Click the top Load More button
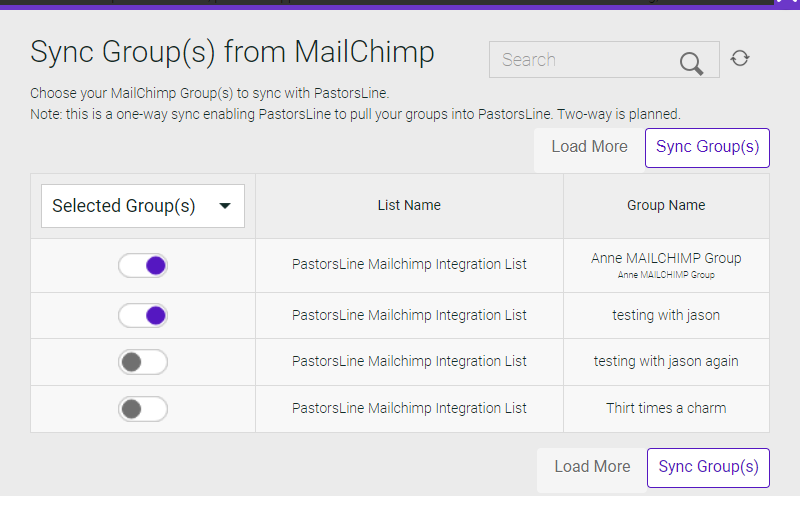This screenshot has height=521, width=800. [x=589, y=147]
